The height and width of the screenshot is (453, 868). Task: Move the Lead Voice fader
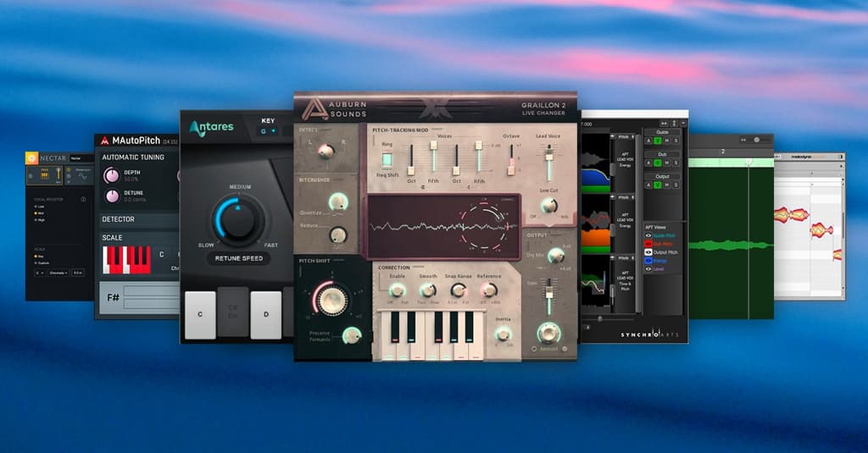tap(549, 157)
